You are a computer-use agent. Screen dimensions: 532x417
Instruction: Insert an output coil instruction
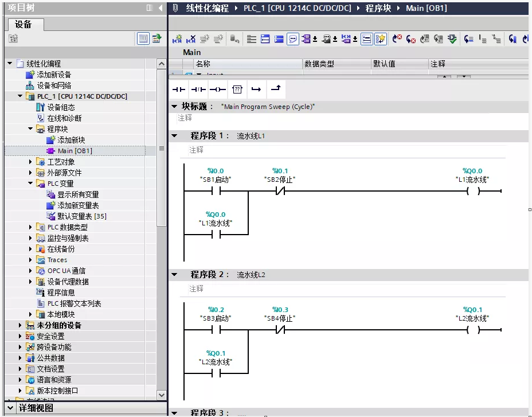[x=217, y=89]
